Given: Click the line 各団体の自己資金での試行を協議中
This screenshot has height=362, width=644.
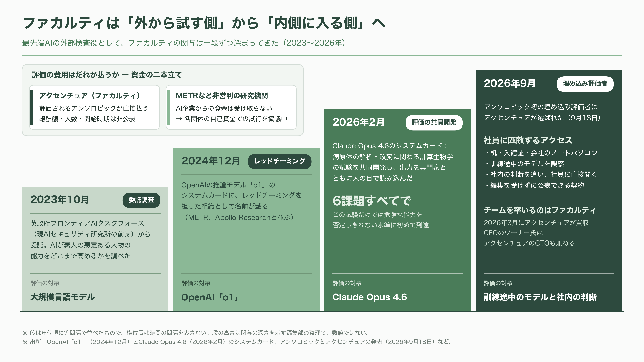Looking at the screenshot, I should (x=235, y=119).
